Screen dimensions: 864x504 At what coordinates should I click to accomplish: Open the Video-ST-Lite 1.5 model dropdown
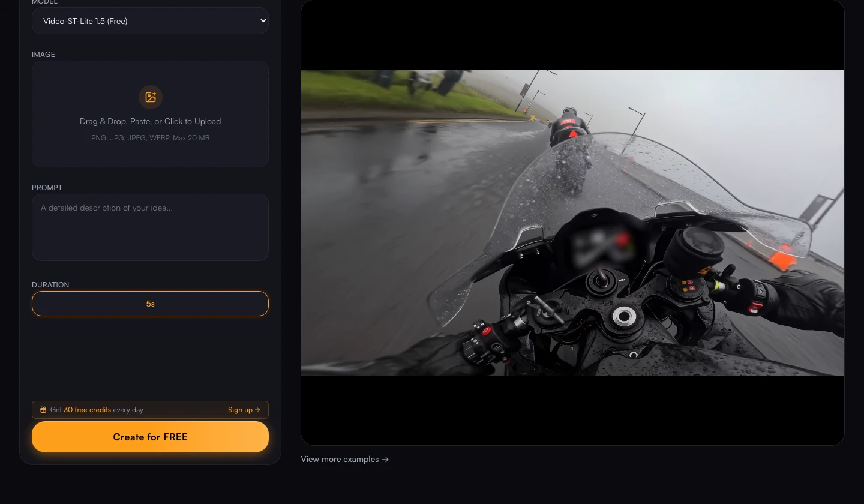[x=150, y=21]
